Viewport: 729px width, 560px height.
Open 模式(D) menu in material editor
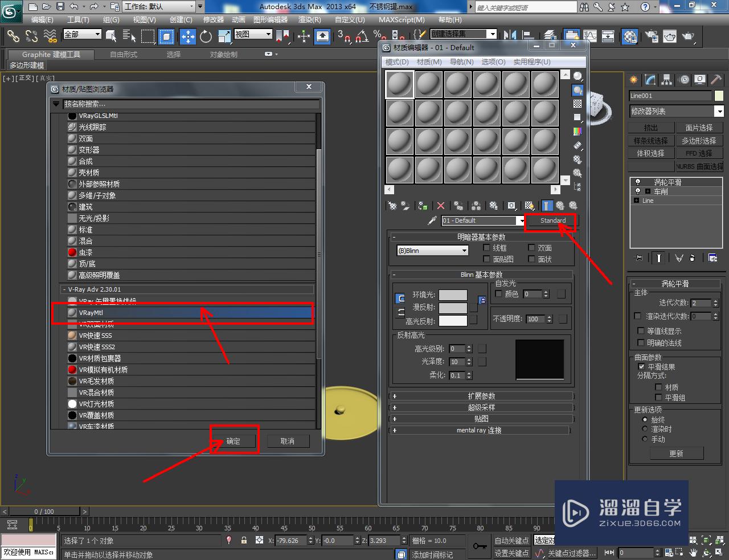[x=397, y=62]
